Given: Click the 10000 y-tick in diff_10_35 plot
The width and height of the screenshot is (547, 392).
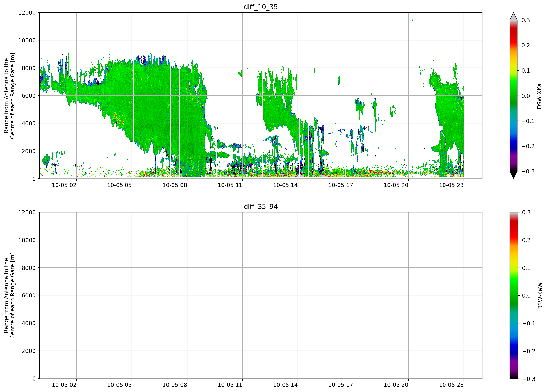Looking at the screenshot, I should [x=27, y=40].
